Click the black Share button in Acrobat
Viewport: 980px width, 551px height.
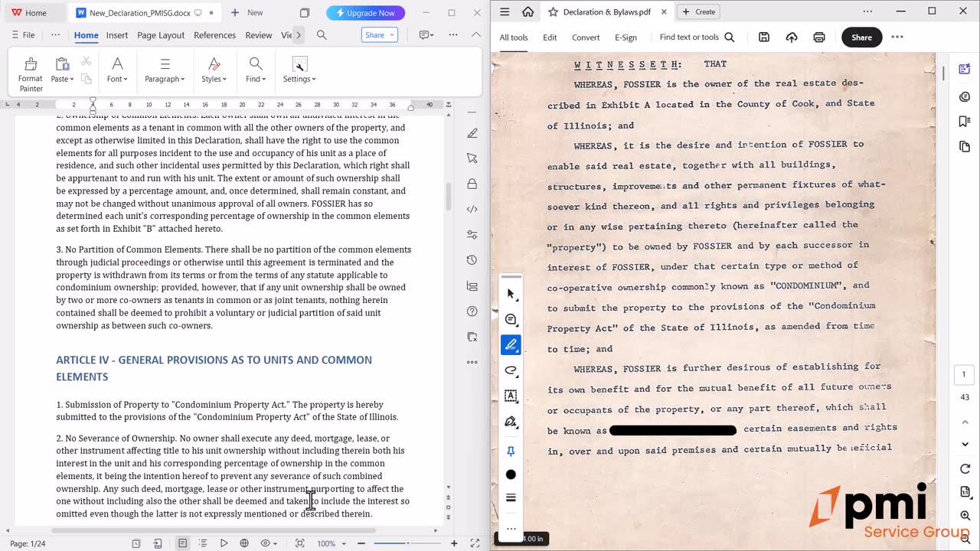point(861,37)
